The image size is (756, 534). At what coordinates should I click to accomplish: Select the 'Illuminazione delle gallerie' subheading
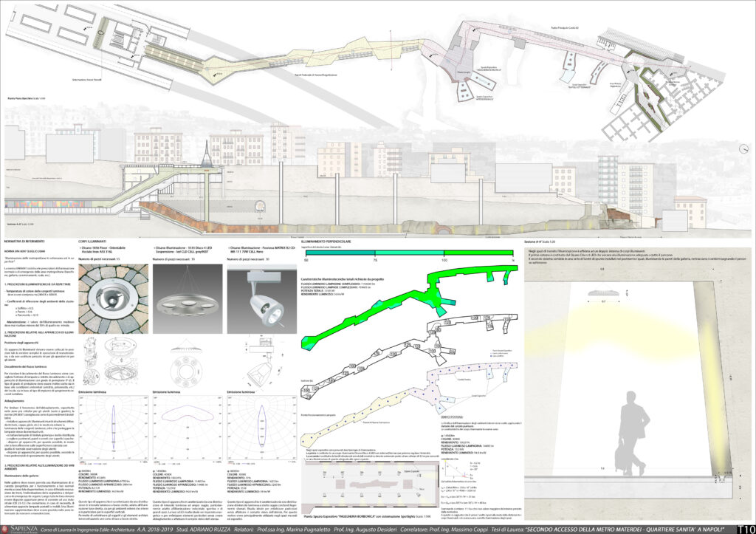[21, 476]
